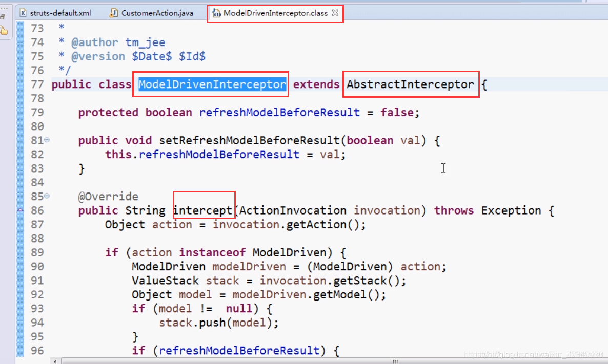Viewport: 608px width, 364px height.
Task: Click 'instanceof' keyword on line 89
Action: click(x=212, y=252)
